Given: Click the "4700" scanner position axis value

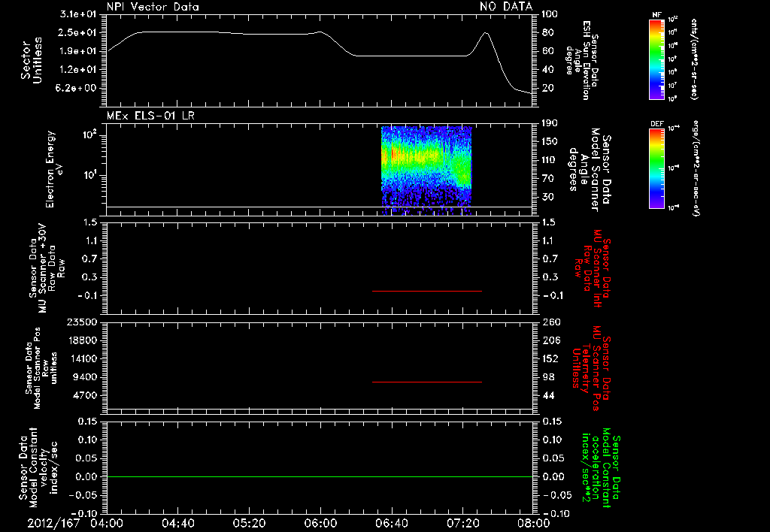Looking at the screenshot, I should 84,395.
